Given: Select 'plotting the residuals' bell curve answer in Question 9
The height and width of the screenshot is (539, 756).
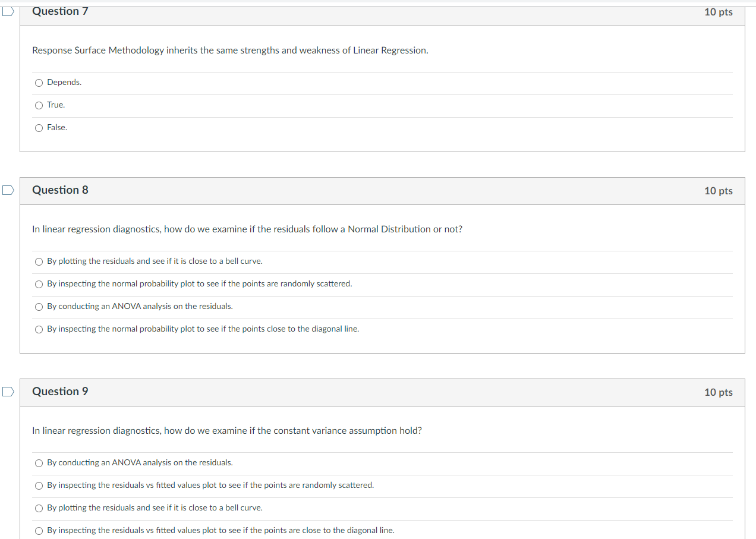Looking at the screenshot, I should click(x=39, y=508).
